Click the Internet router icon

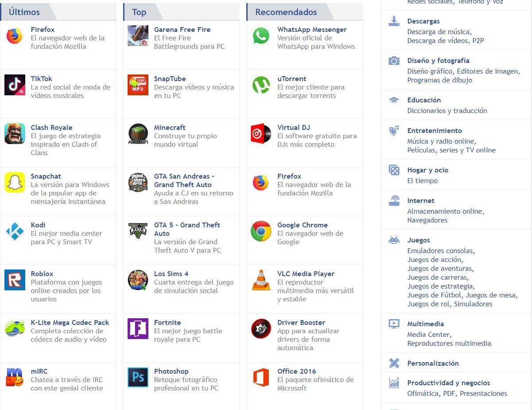click(394, 201)
